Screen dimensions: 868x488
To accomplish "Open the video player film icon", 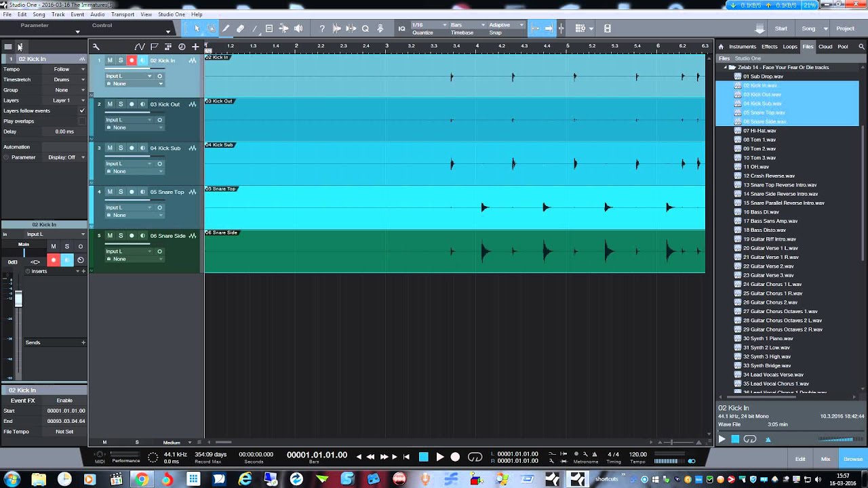I will [607, 28].
